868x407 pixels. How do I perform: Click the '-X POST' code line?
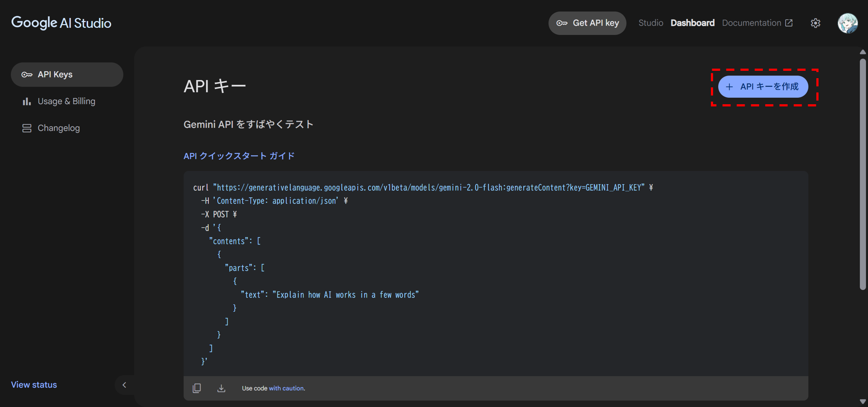tap(219, 215)
